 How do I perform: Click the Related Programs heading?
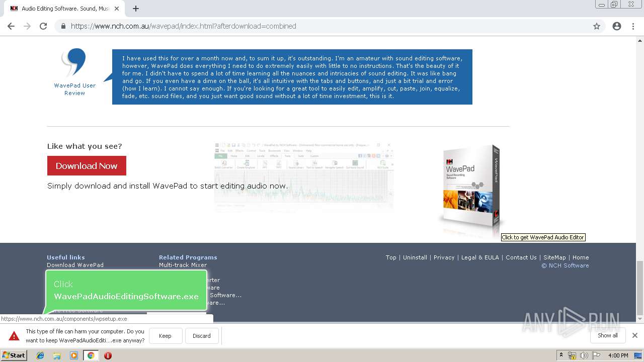click(x=188, y=257)
